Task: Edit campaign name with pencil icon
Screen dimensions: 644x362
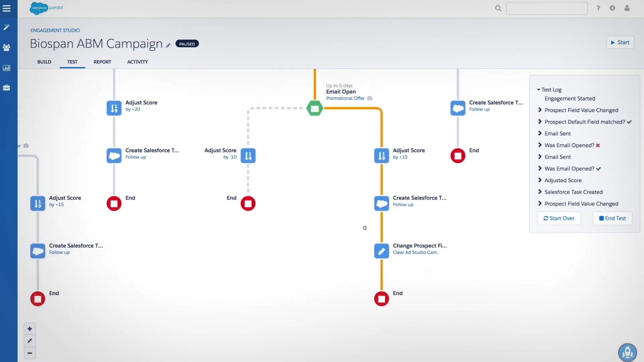Action: tap(168, 45)
